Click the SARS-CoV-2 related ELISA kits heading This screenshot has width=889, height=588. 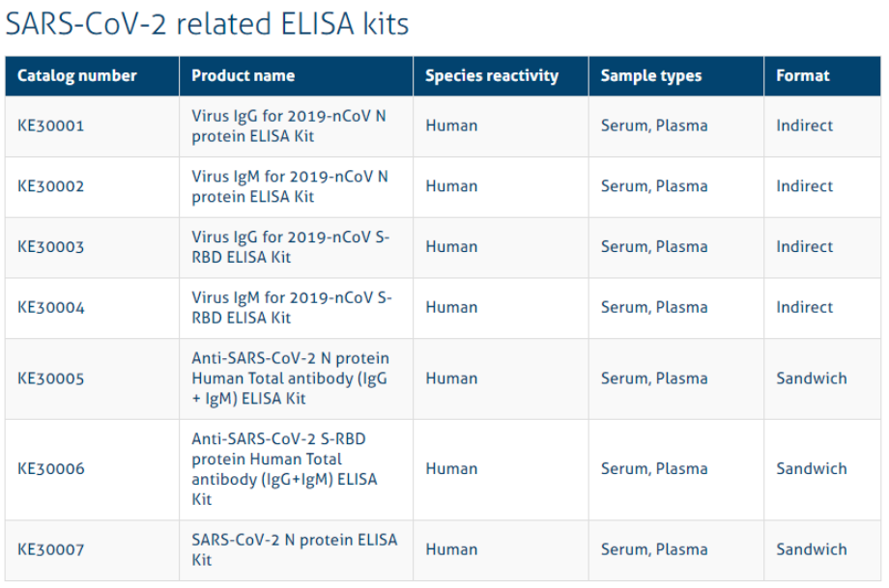tap(207, 24)
